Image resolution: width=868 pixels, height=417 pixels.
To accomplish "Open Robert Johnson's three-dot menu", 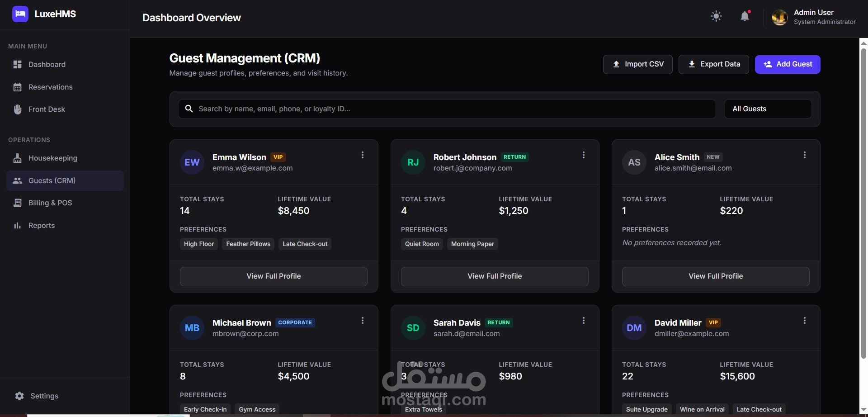I will pyautogui.click(x=584, y=155).
